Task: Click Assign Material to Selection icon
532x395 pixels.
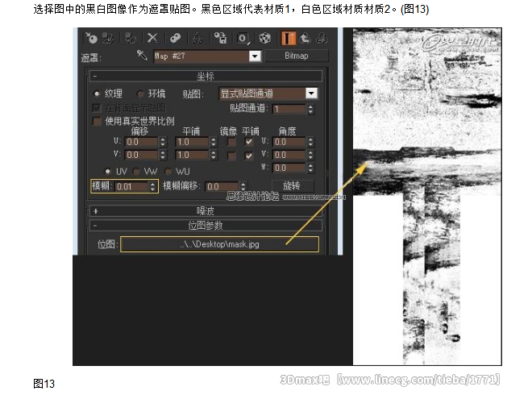Action: coord(131,38)
